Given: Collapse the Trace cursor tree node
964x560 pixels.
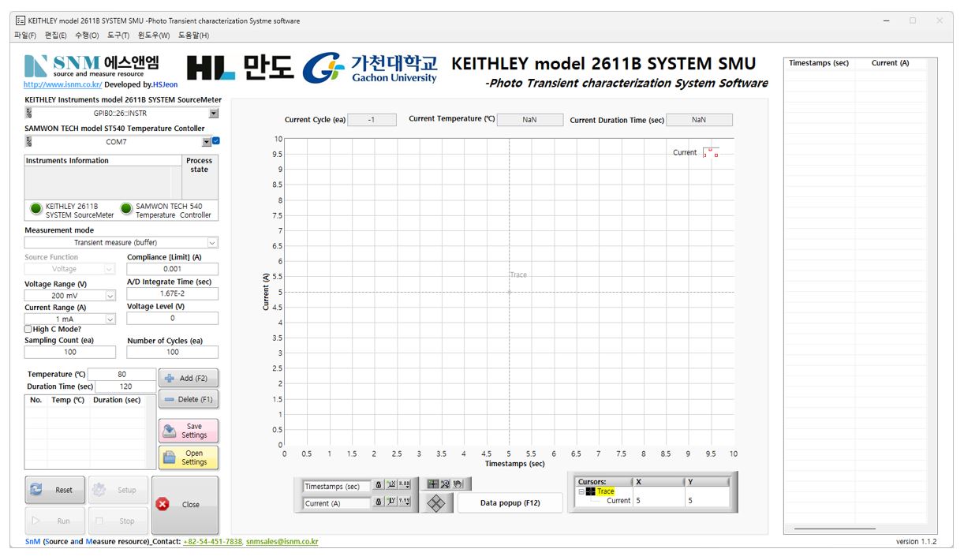Looking at the screenshot, I should pyautogui.click(x=581, y=491).
